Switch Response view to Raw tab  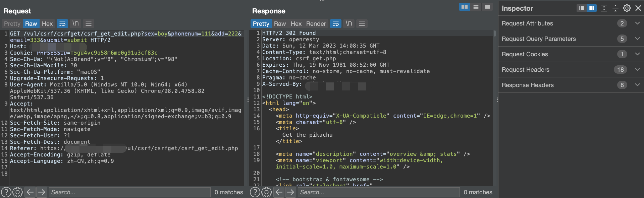(280, 24)
